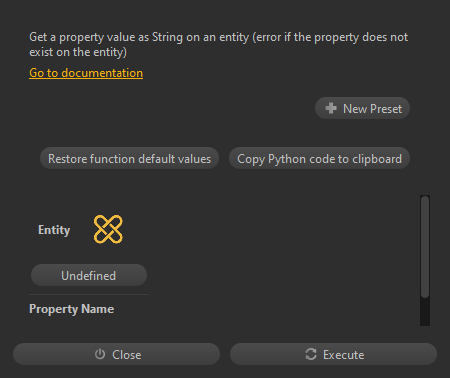The height and width of the screenshot is (378, 450).
Task: Select the Property Name parameter label
Action: pyautogui.click(x=72, y=309)
